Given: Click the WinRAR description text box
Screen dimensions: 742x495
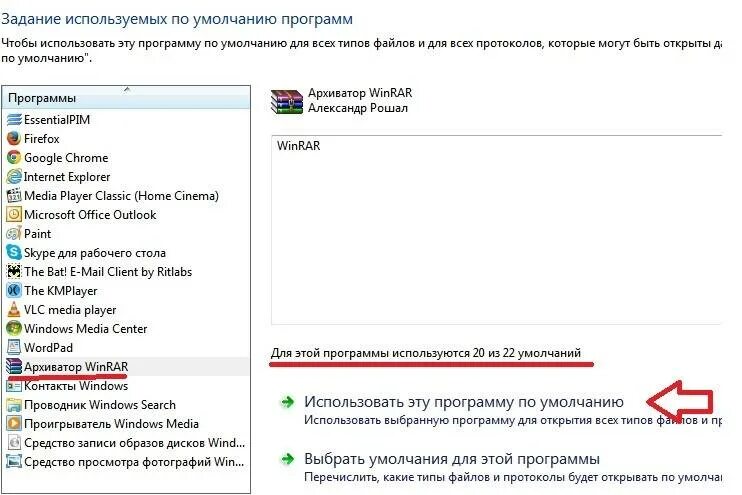Looking at the screenshot, I should pos(496,230).
